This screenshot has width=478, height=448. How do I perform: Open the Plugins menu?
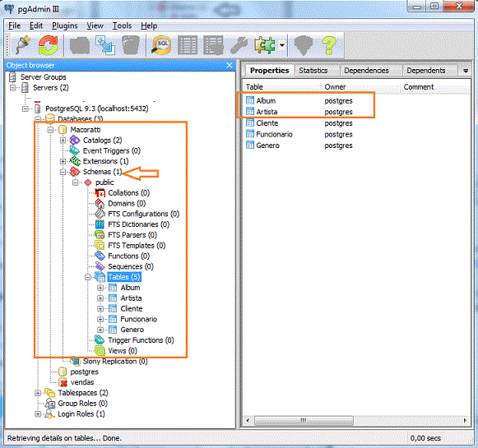tap(65, 25)
